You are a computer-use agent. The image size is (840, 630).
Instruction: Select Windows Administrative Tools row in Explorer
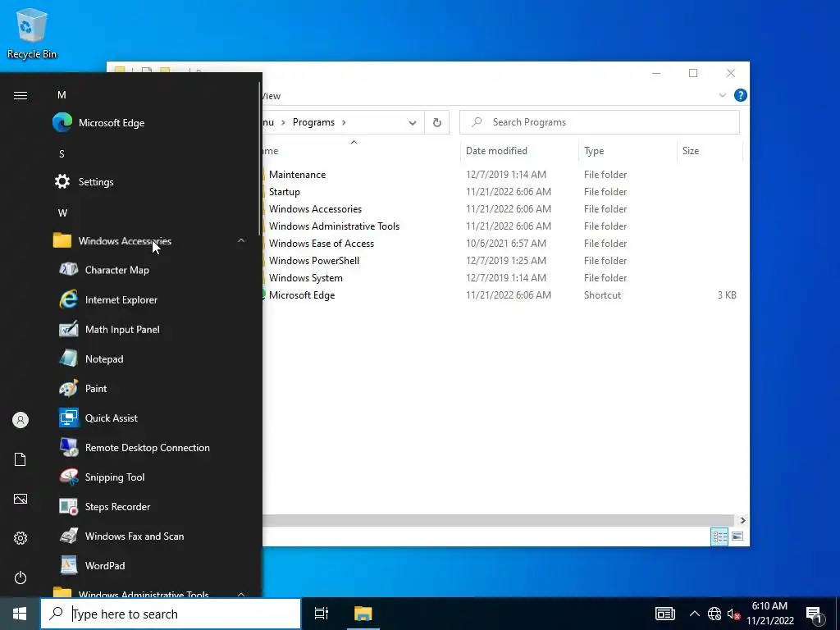click(335, 226)
